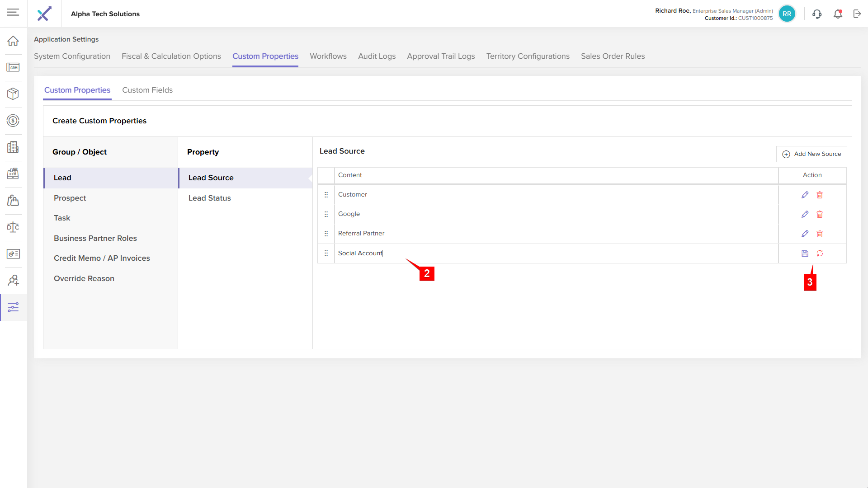
Task: Open support headset icon
Action: click(x=817, y=14)
